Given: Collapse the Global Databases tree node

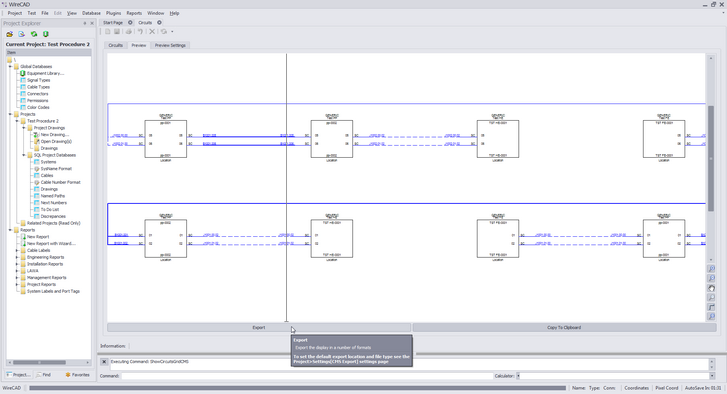Looking at the screenshot, I should click(10, 66).
